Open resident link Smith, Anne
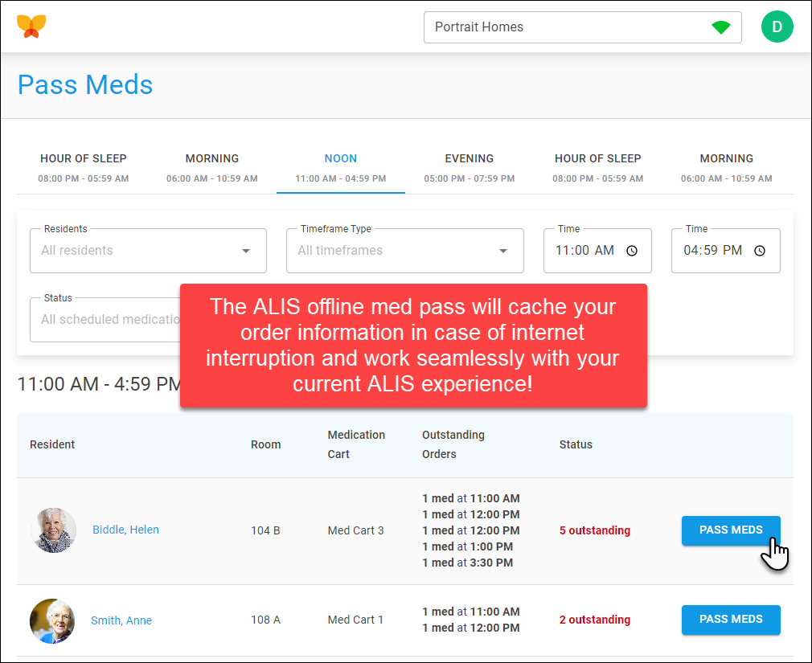 click(121, 620)
